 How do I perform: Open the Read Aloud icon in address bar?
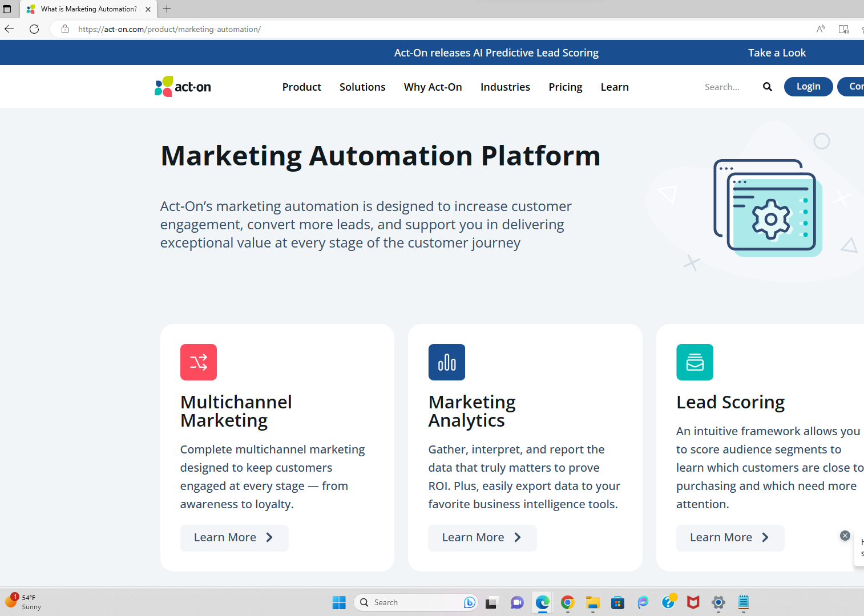tap(821, 29)
